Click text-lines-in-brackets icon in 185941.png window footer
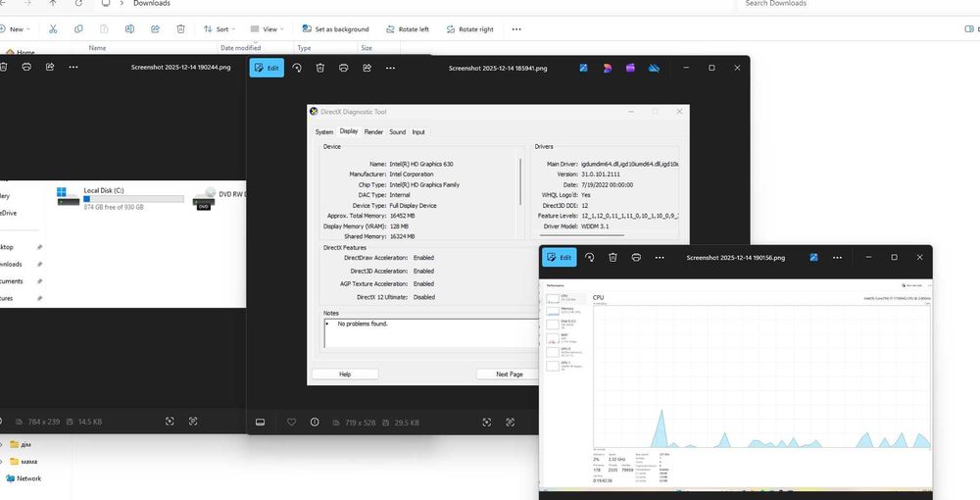The image size is (980, 500). [x=511, y=423]
